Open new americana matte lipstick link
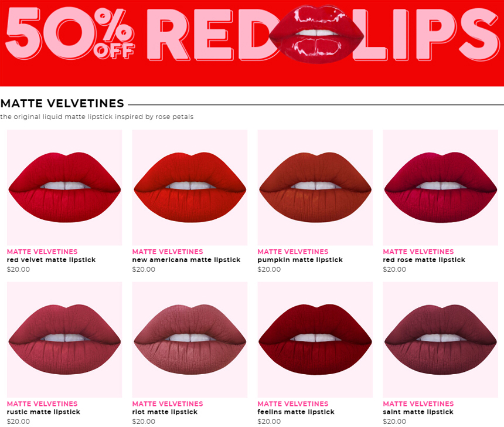This screenshot has width=504, height=427. tap(186, 260)
